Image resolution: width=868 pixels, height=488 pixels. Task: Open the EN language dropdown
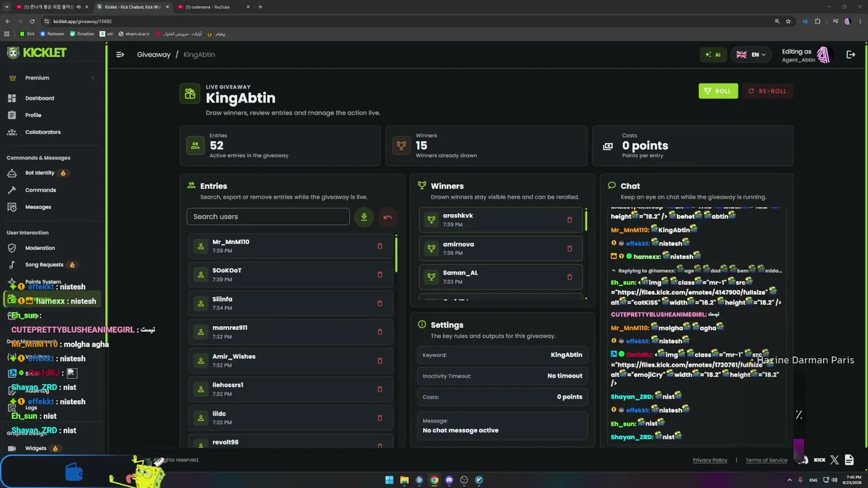751,55
